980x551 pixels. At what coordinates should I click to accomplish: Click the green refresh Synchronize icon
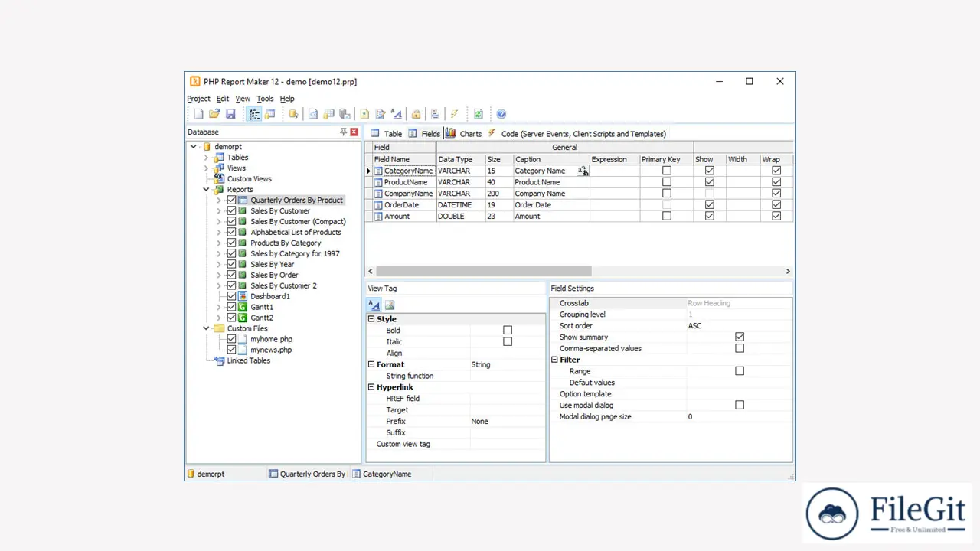(478, 114)
